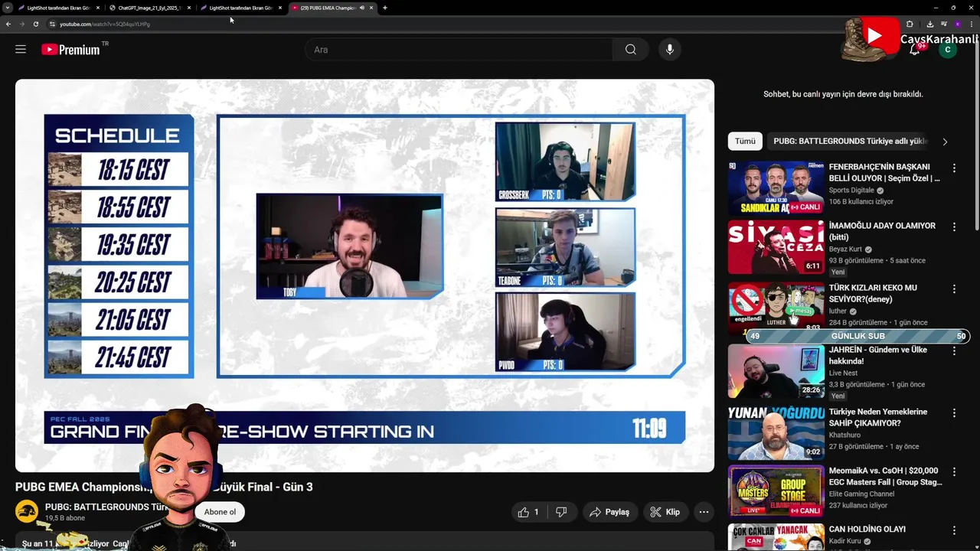Mute the playing PUBG tab audio icon
Screen dimensions: 980x551
pos(362,8)
